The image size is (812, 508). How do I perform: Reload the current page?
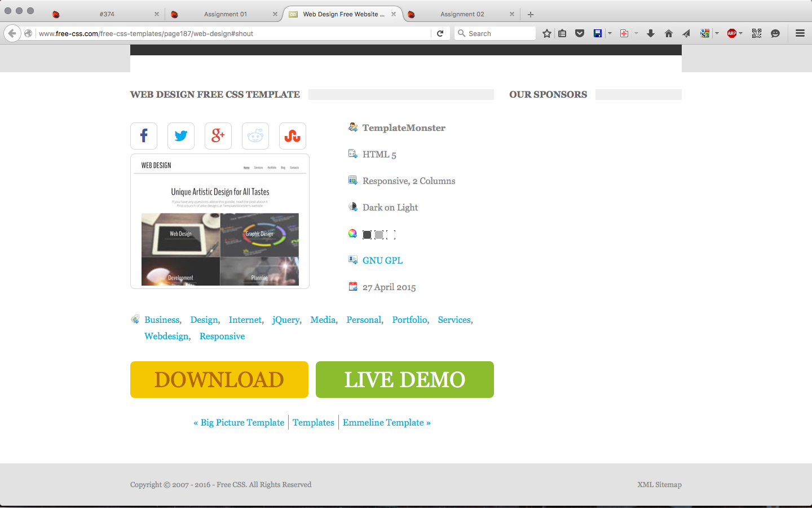440,33
